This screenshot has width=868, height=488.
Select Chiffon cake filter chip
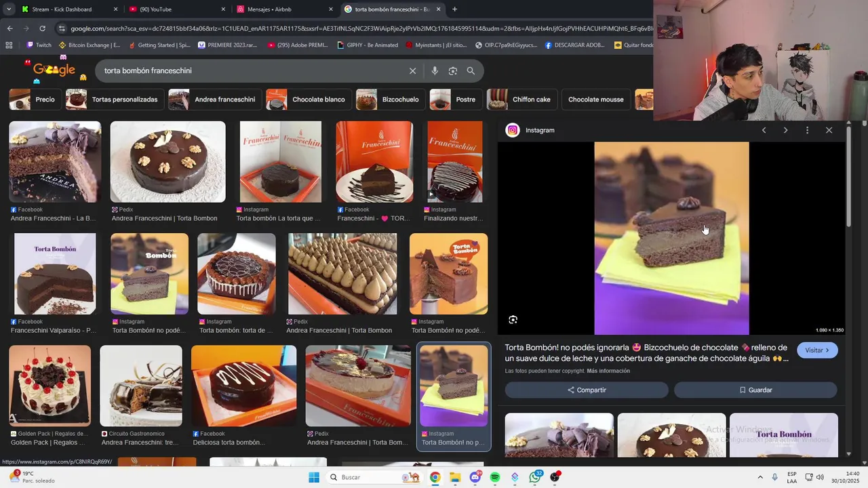tap(522, 100)
